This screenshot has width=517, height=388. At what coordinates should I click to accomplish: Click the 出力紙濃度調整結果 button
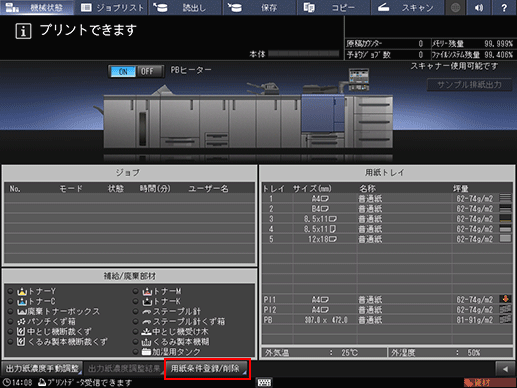coord(124,369)
